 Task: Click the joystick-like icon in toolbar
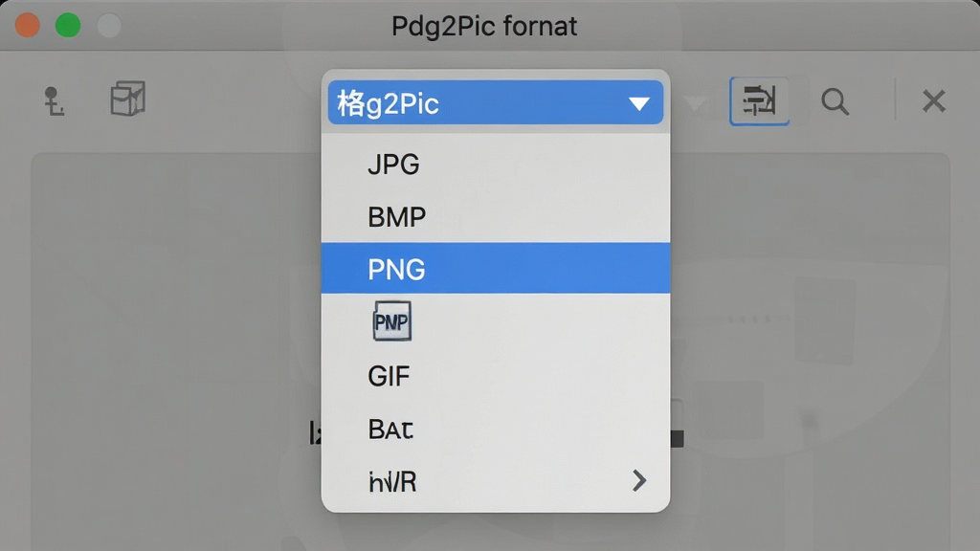(x=54, y=101)
